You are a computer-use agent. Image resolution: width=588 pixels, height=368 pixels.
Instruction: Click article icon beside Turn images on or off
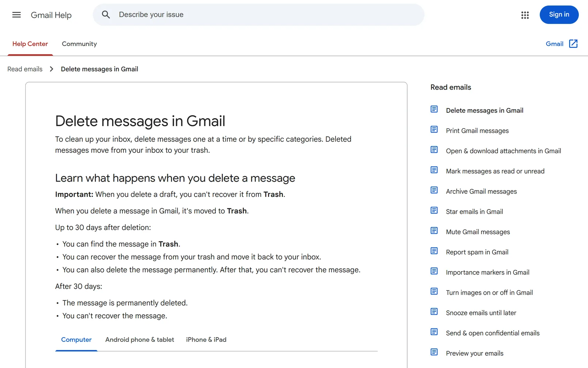pyautogui.click(x=434, y=291)
